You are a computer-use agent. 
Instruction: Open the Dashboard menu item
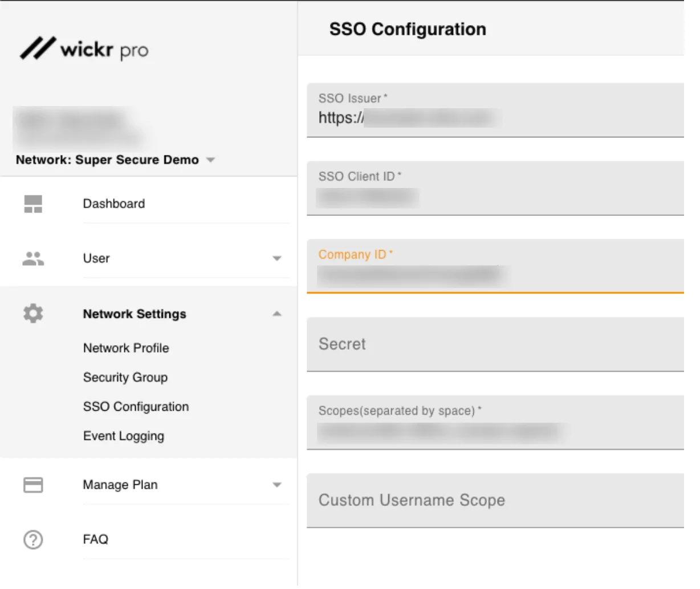tap(114, 204)
